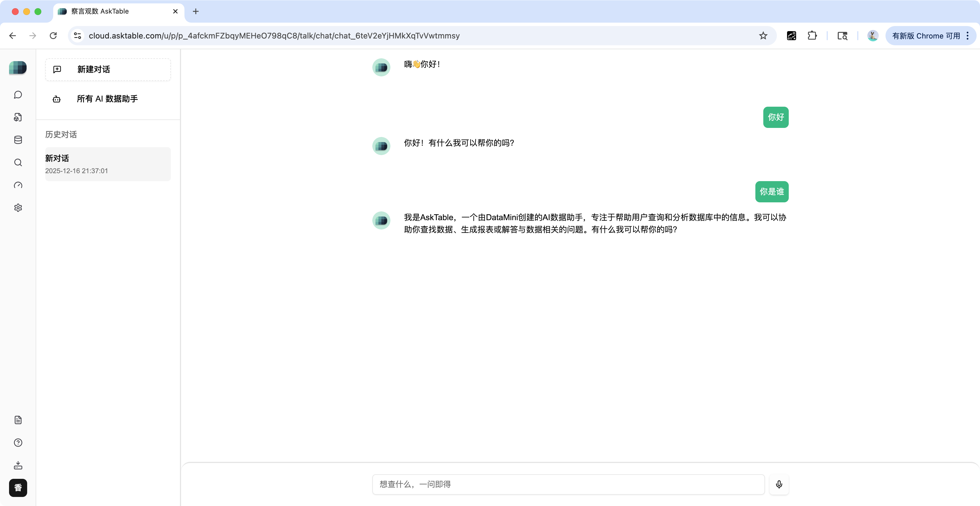Click the microphone voice input button

779,484
